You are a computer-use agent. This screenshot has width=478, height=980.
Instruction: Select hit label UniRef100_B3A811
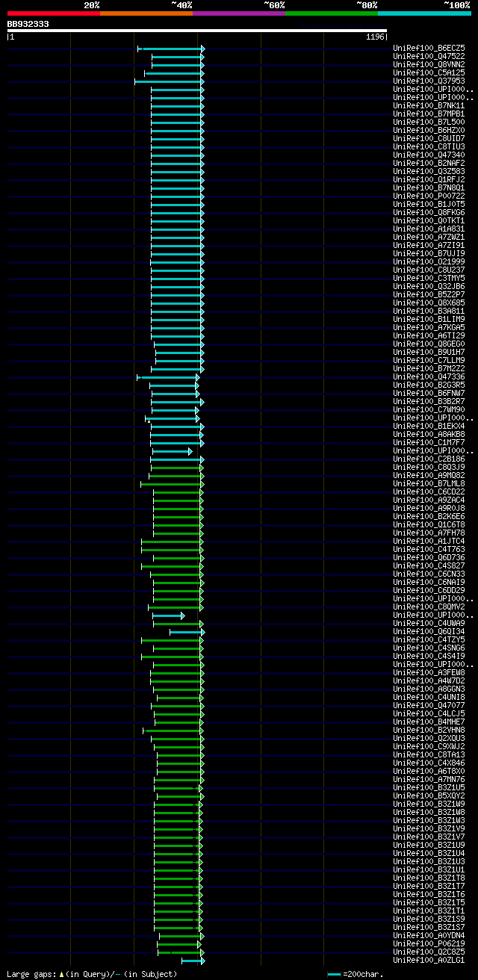(429, 311)
